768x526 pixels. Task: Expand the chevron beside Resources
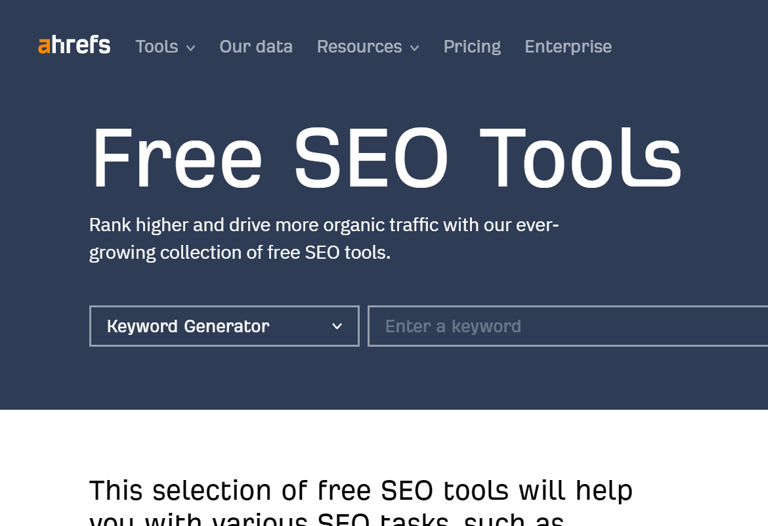(414, 48)
